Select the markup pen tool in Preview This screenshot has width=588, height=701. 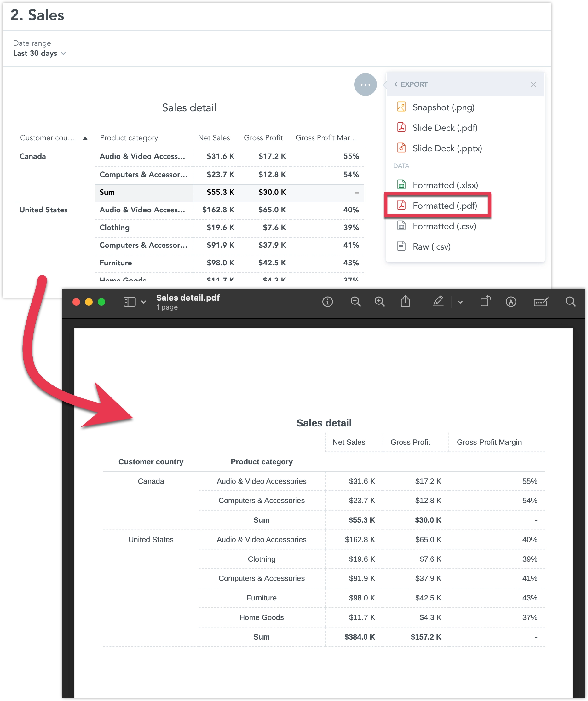[439, 301]
